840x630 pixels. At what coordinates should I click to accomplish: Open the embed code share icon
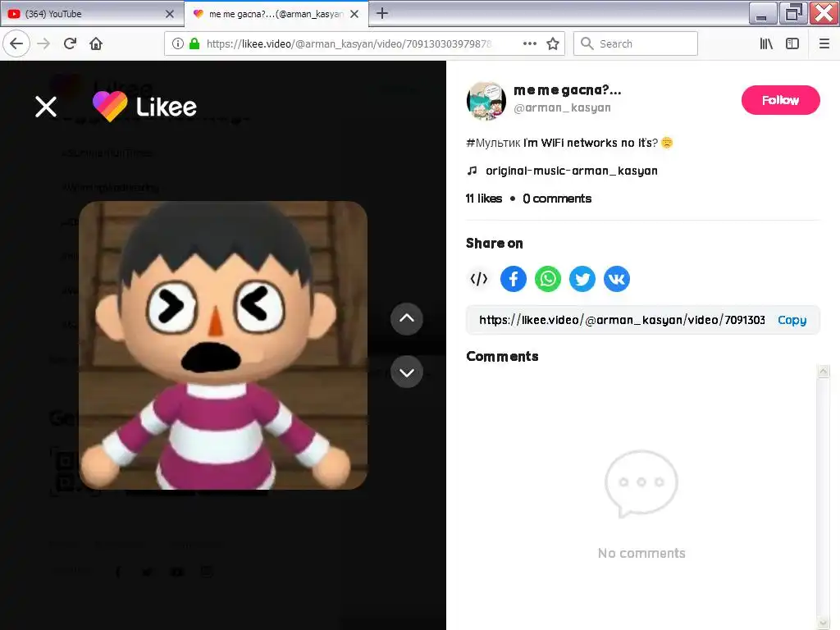coord(479,279)
